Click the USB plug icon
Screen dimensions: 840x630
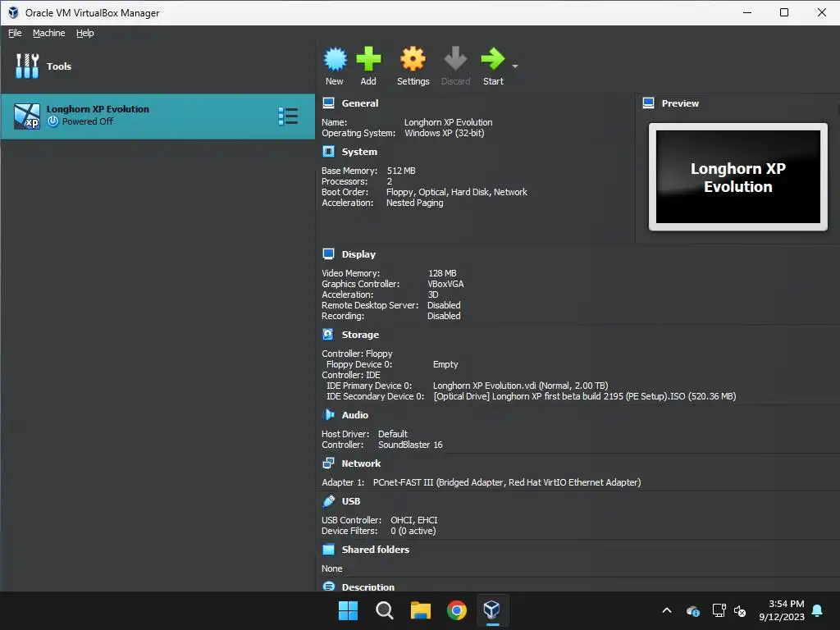(x=328, y=501)
